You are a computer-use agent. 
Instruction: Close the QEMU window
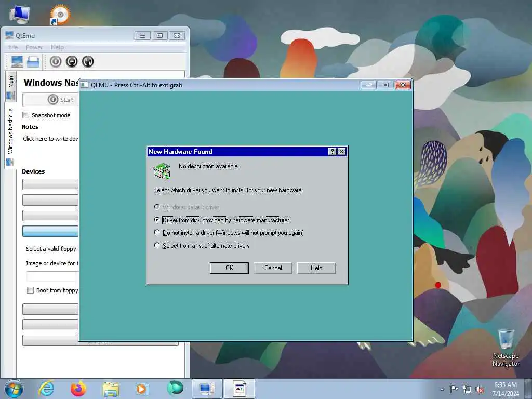pos(403,85)
